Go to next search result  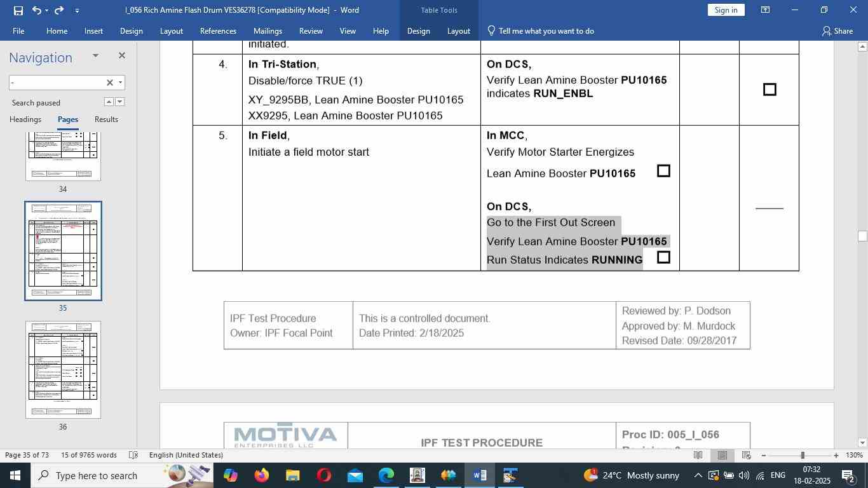point(119,102)
